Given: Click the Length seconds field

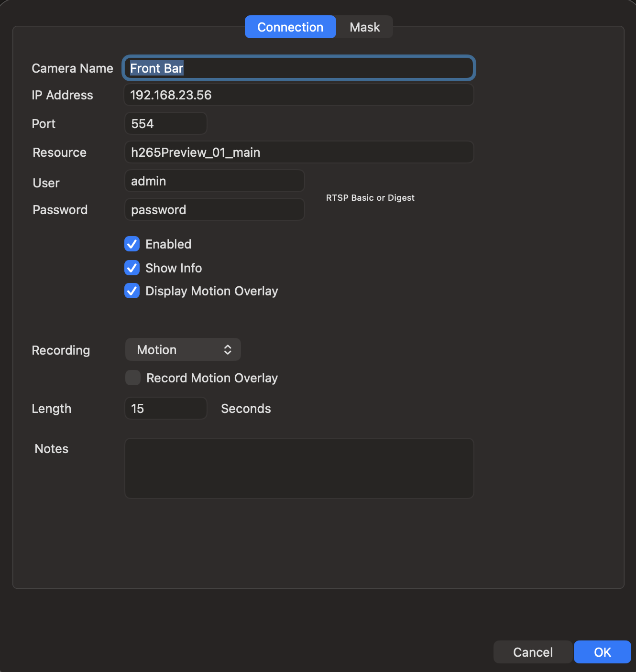Looking at the screenshot, I should point(165,409).
